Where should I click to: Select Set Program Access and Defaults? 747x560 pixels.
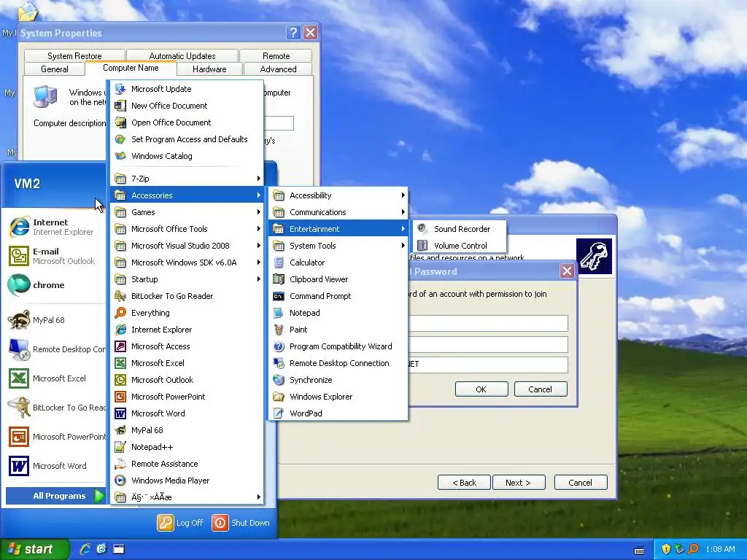(187, 139)
